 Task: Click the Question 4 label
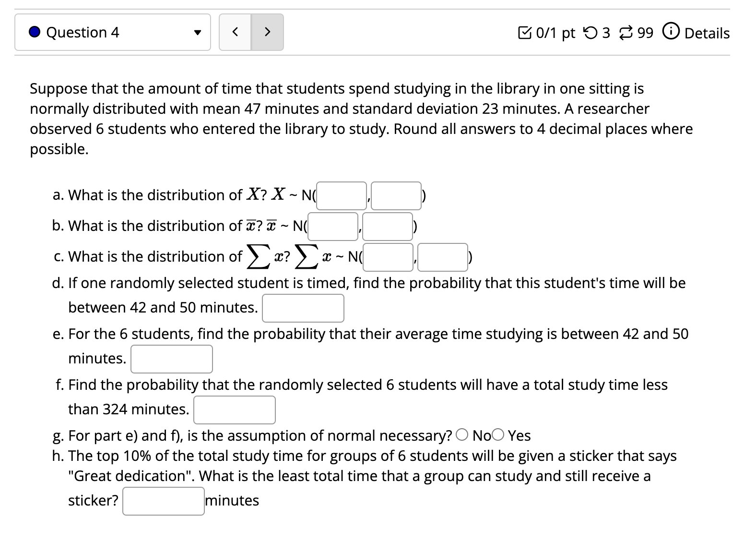(82, 32)
